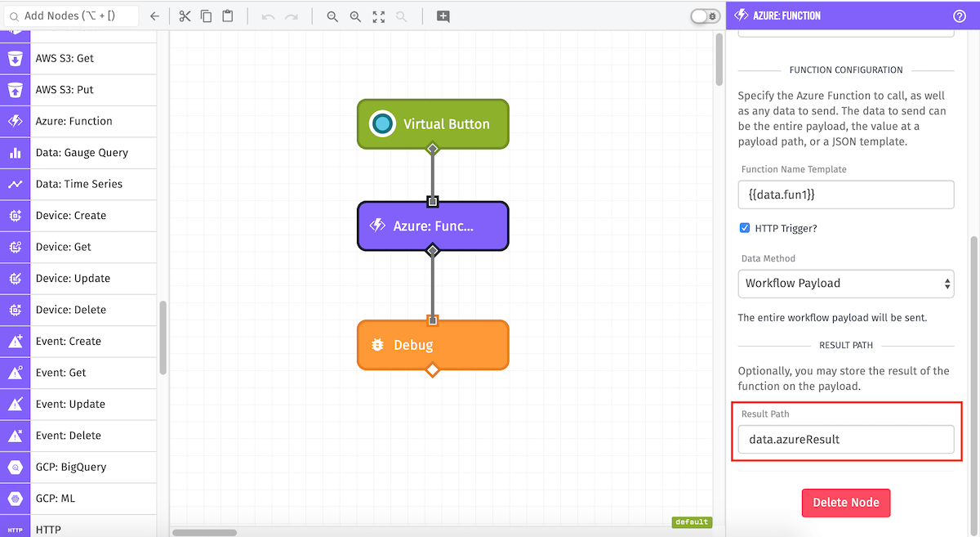Click the Virtual Button output connector
Image resolution: width=980 pixels, height=537 pixels.
coord(433,149)
